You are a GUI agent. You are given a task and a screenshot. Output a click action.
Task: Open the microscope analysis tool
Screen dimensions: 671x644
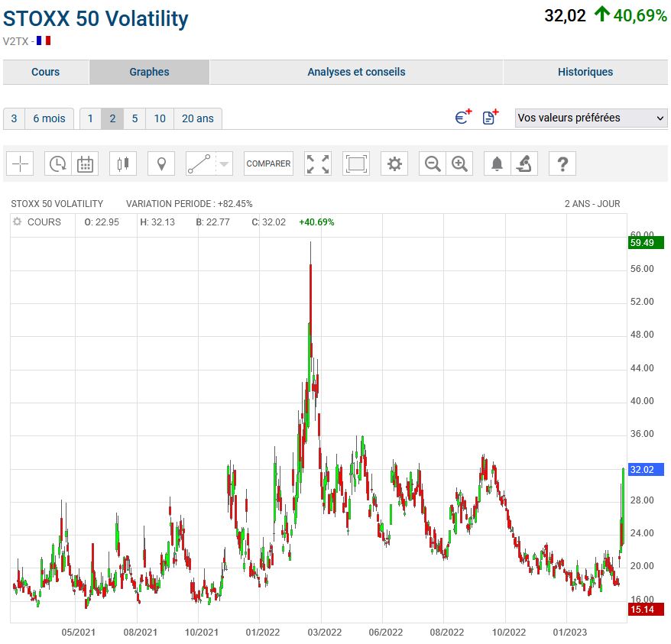[524, 163]
